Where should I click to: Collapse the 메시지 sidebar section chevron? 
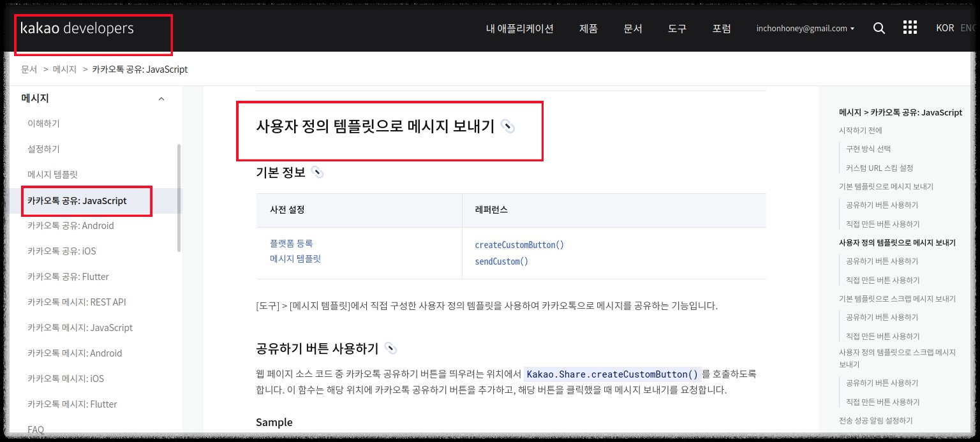[161, 99]
